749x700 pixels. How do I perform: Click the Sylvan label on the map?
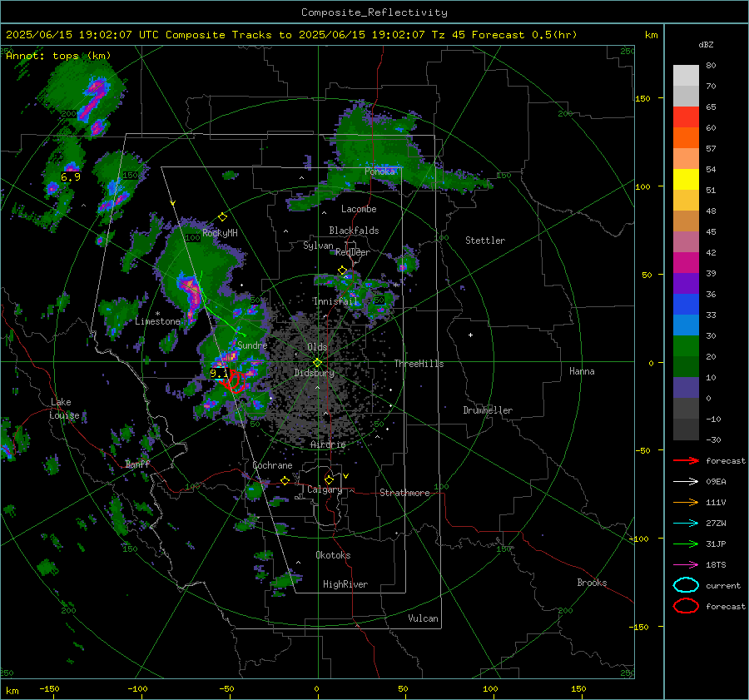tap(318, 246)
